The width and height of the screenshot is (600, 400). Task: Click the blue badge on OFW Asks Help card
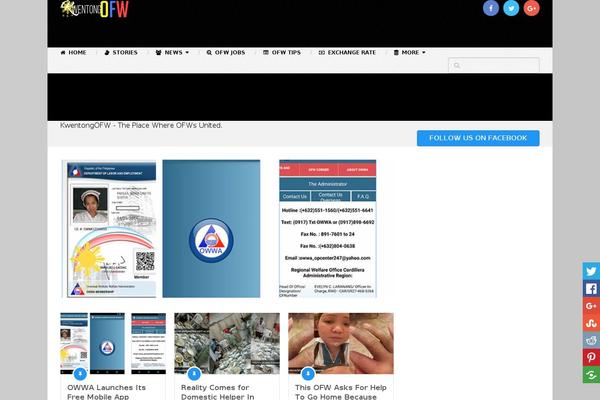(308, 374)
